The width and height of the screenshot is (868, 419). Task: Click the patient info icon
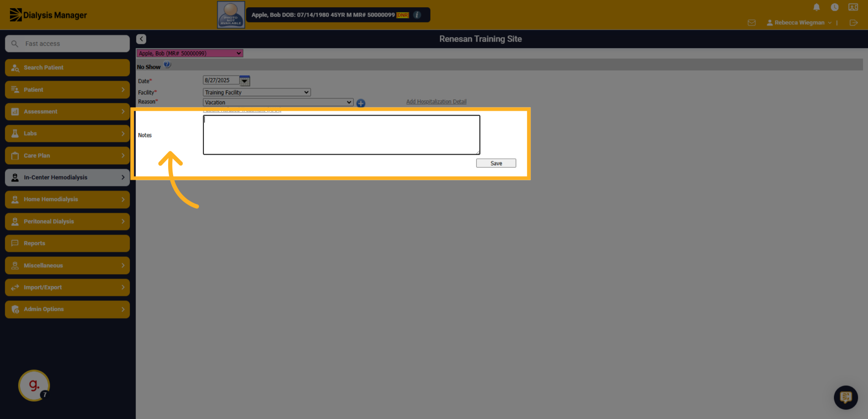417,15
